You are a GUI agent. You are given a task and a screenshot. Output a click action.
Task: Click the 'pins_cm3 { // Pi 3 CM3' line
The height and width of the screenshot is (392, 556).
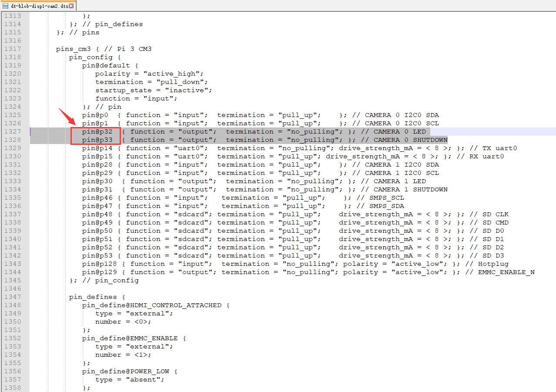coord(104,49)
